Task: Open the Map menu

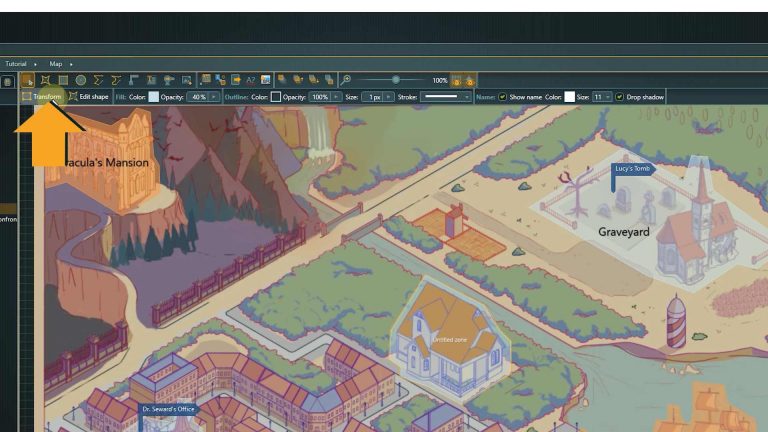Action: click(x=55, y=64)
